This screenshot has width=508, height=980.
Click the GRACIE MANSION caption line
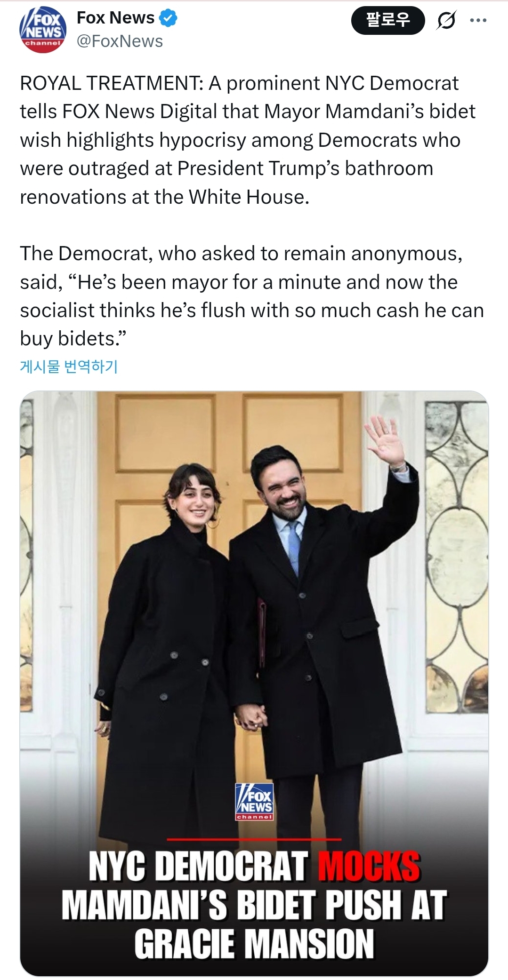pyautogui.click(x=254, y=944)
